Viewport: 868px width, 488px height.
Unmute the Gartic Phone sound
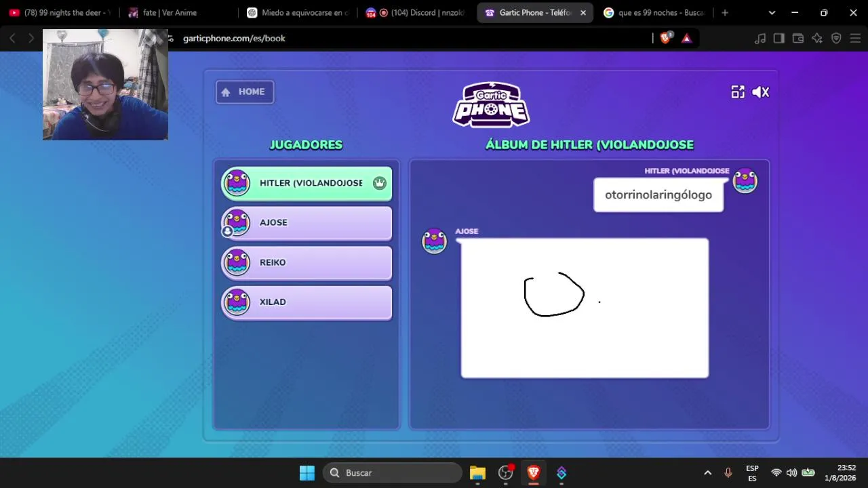(x=761, y=92)
